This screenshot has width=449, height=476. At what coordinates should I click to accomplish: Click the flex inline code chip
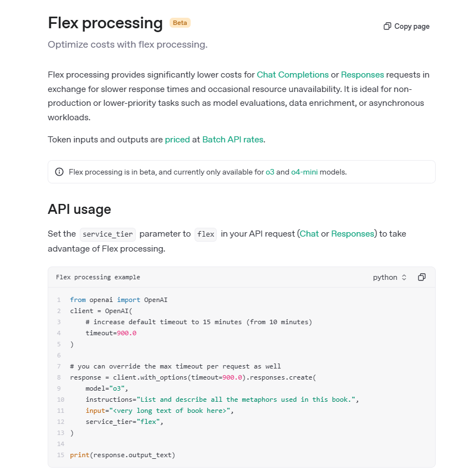point(205,234)
